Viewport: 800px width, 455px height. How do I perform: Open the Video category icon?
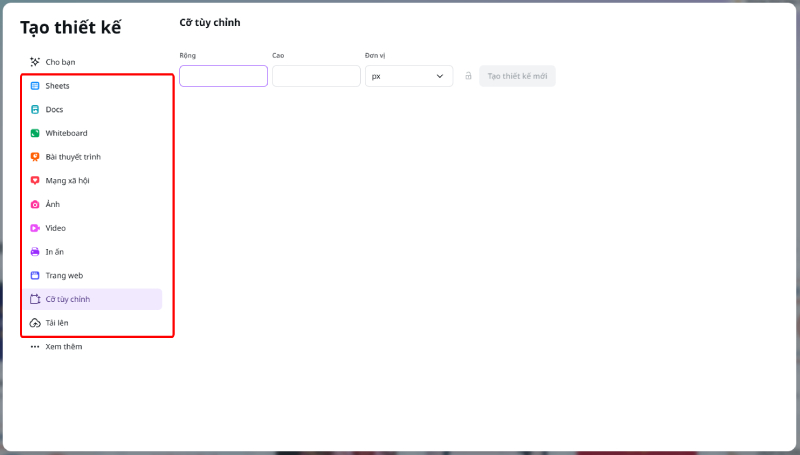(35, 228)
